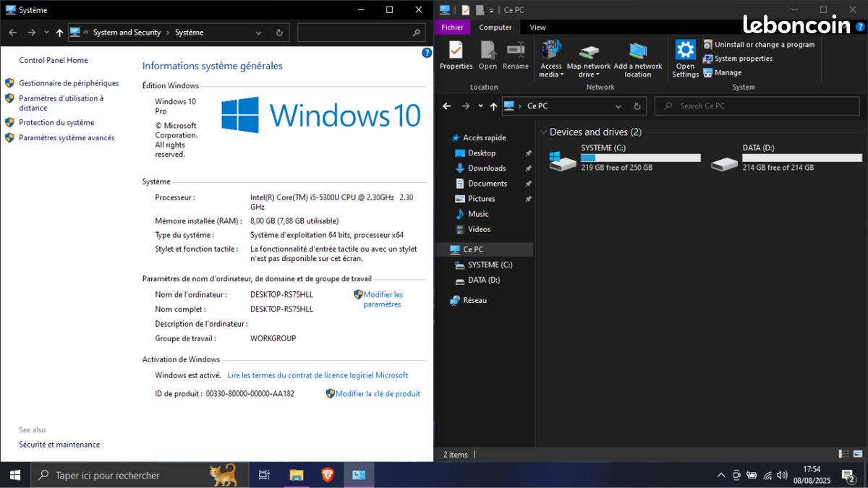Select DATA (D:) in the navigation tree
This screenshot has height=488, width=868.
tap(483, 281)
